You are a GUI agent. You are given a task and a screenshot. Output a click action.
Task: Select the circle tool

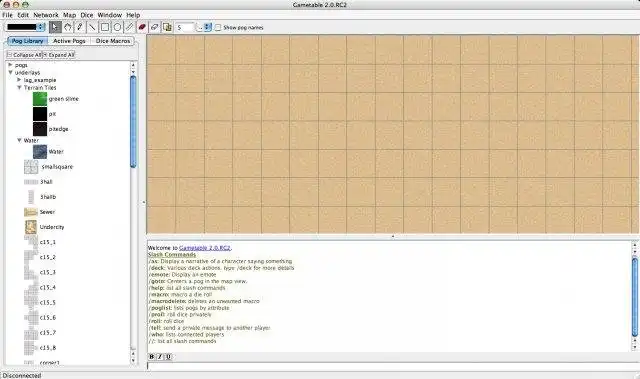117,27
